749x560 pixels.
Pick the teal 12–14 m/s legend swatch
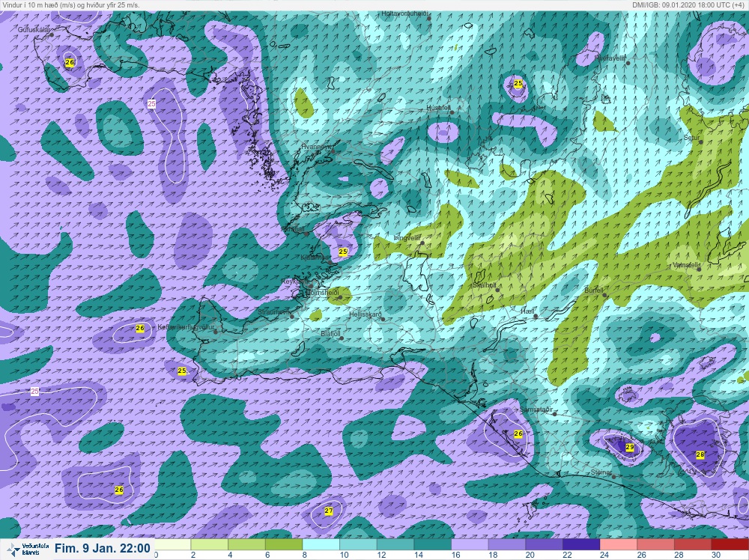tap(395, 544)
